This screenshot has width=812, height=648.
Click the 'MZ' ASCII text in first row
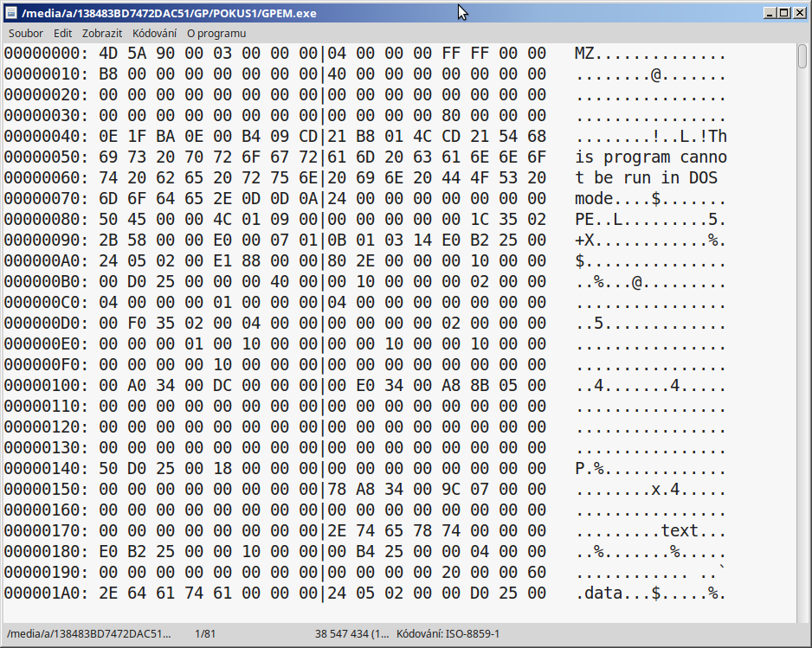tap(584, 54)
